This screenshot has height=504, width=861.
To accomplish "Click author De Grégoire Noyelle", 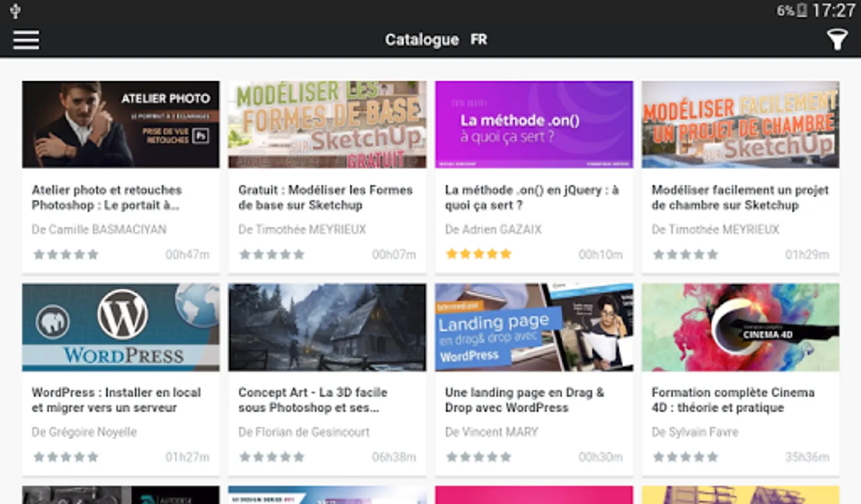I will [84, 432].
